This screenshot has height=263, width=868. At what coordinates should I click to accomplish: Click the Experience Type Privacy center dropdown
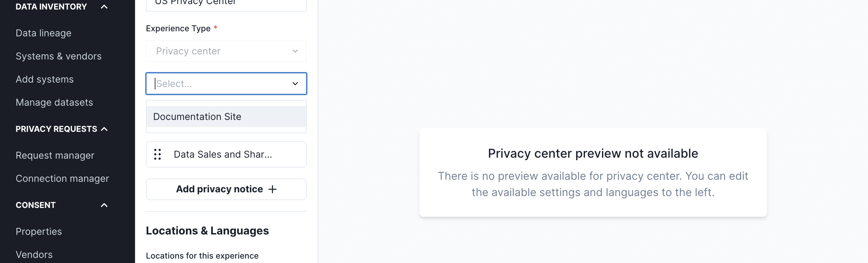(x=226, y=51)
